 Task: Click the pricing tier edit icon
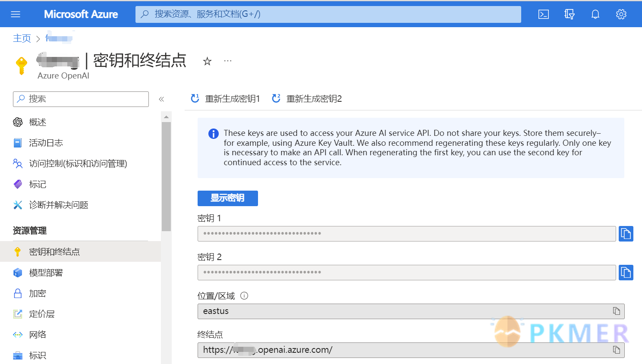click(18, 314)
